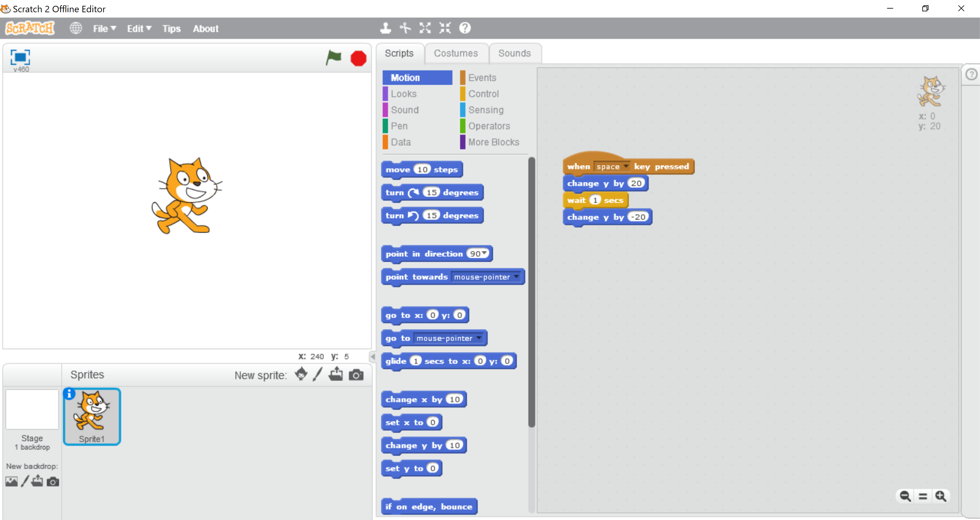Switch to the Events block category

coord(482,78)
